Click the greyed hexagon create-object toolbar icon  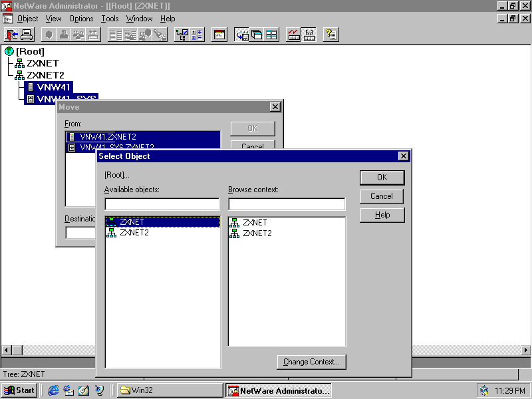pyautogui.click(x=49, y=35)
